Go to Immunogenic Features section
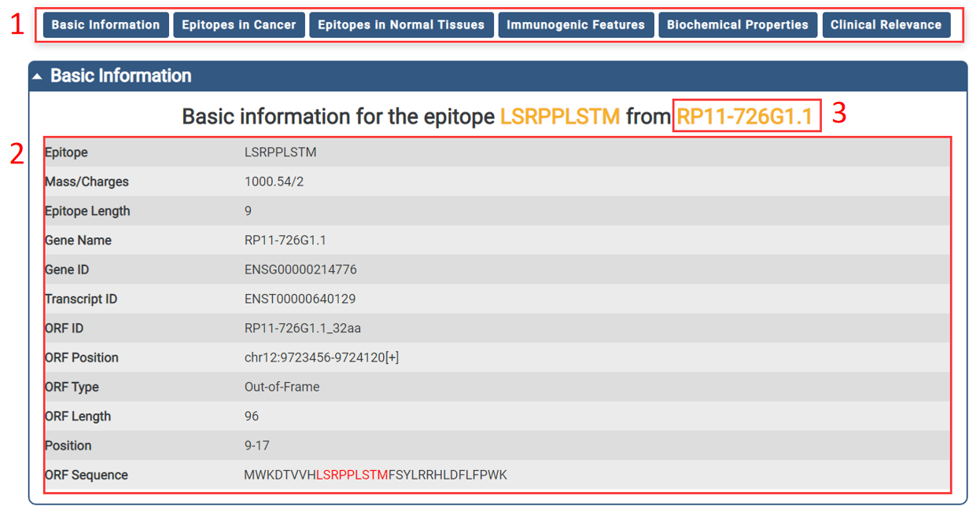Viewport: 980px width, 514px height. [x=575, y=25]
